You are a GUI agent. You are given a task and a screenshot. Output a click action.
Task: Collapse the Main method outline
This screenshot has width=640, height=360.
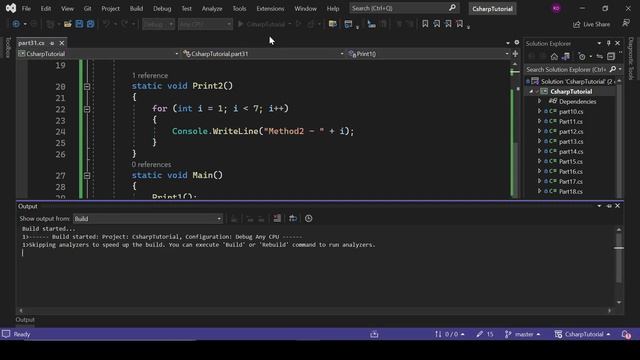coord(87,176)
